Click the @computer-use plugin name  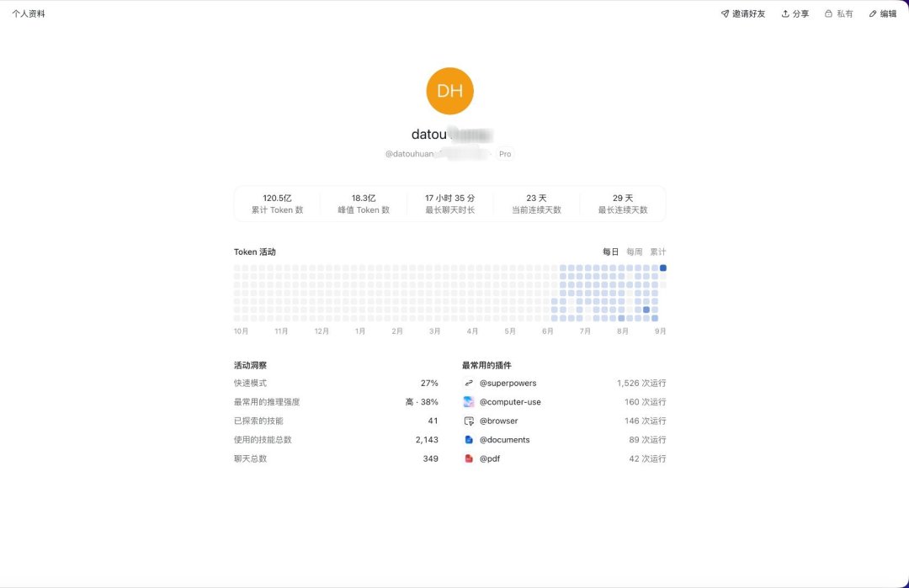point(510,402)
